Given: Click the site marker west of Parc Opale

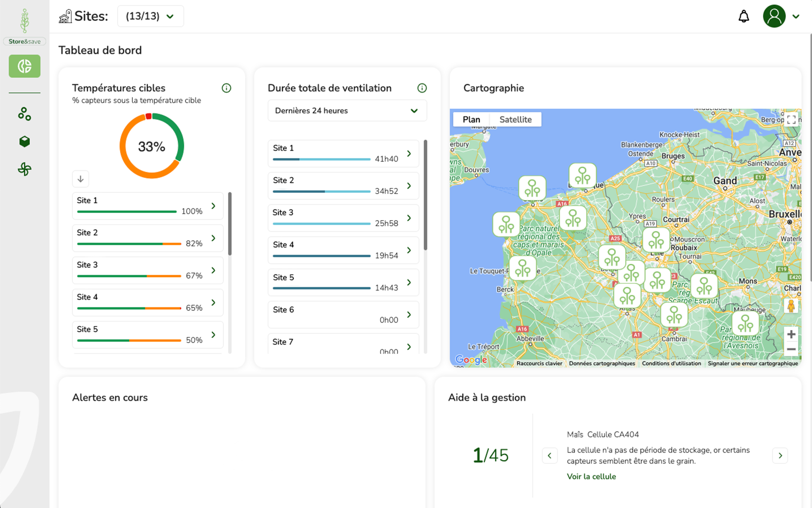Looking at the screenshot, I should (506, 224).
